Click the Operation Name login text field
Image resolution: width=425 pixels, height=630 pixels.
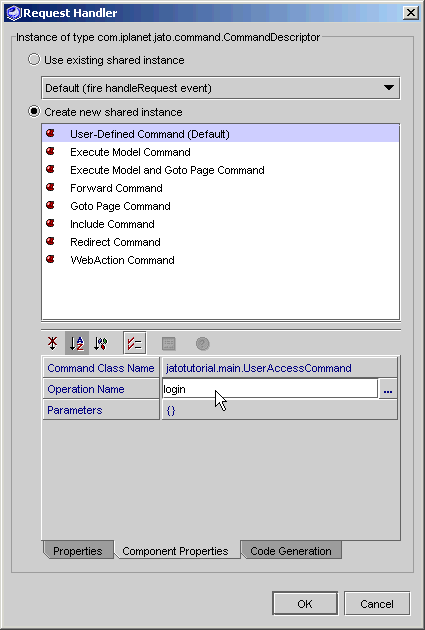(270, 389)
